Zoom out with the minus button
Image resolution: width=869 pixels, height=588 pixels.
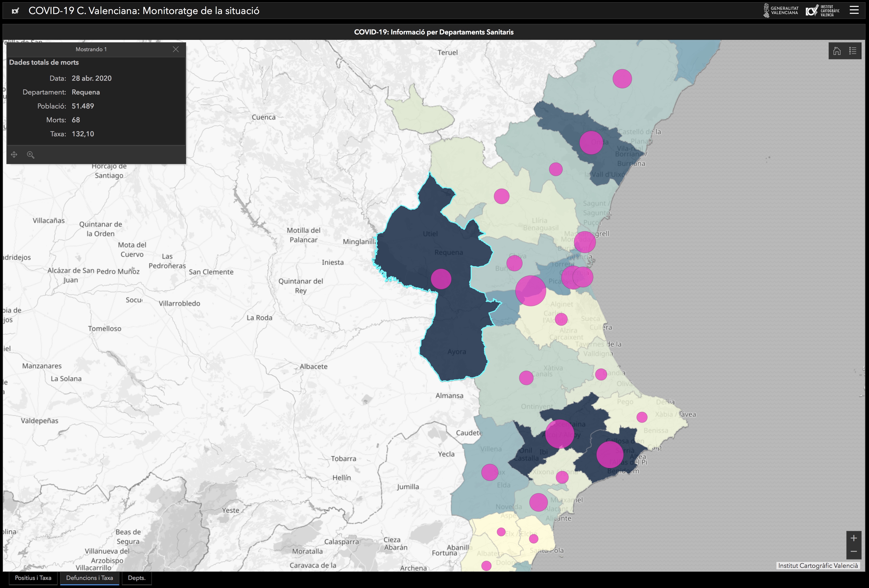tap(854, 551)
